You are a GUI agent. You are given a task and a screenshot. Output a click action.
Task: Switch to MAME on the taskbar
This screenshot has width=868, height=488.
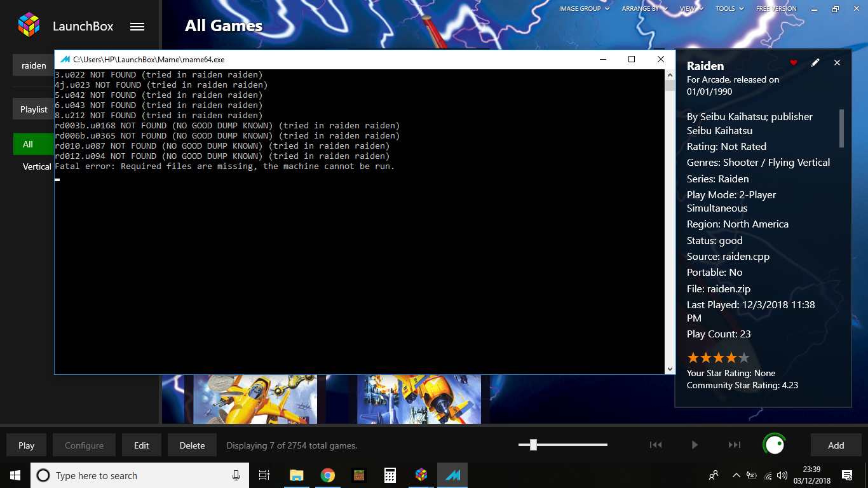pos(452,475)
